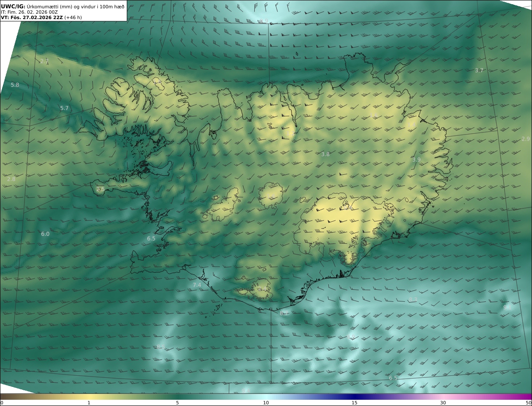
Task: Select the colorbar tick labeled 30
Action: (x=443, y=403)
